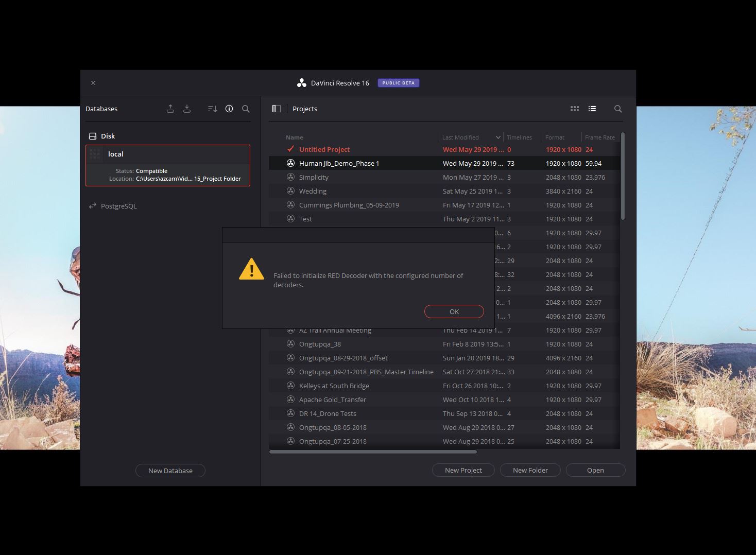The height and width of the screenshot is (555, 756).
Task: Click the horizontal scrollbar under project list
Action: (x=373, y=452)
